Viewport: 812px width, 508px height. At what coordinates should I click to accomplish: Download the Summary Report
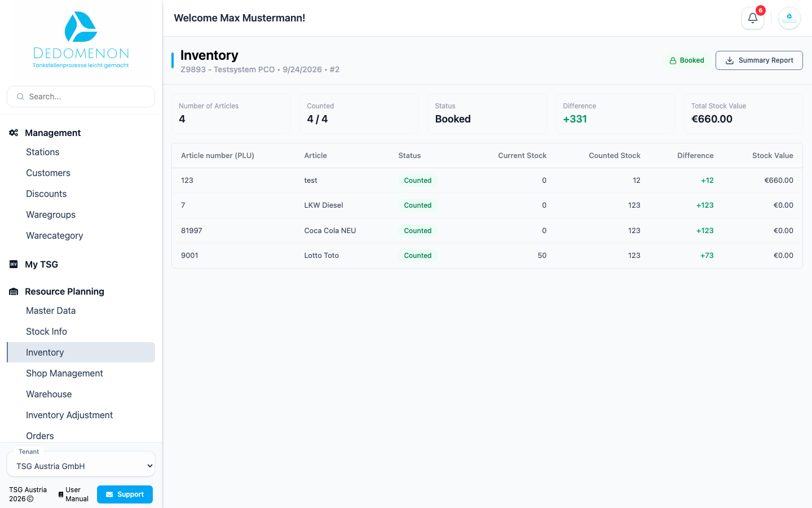click(x=759, y=60)
